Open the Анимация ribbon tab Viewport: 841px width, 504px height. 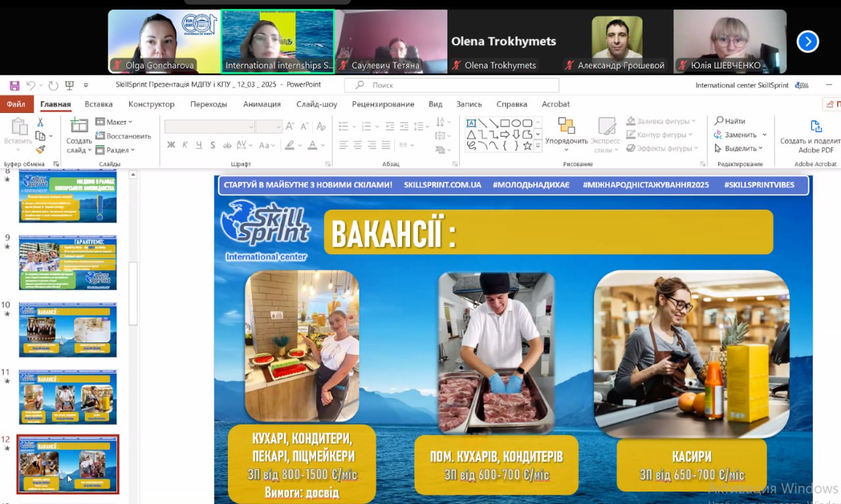(x=261, y=104)
